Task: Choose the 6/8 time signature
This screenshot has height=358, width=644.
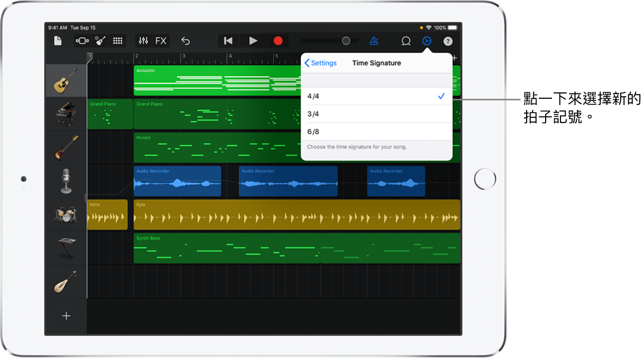Action: click(x=376, y=131)
